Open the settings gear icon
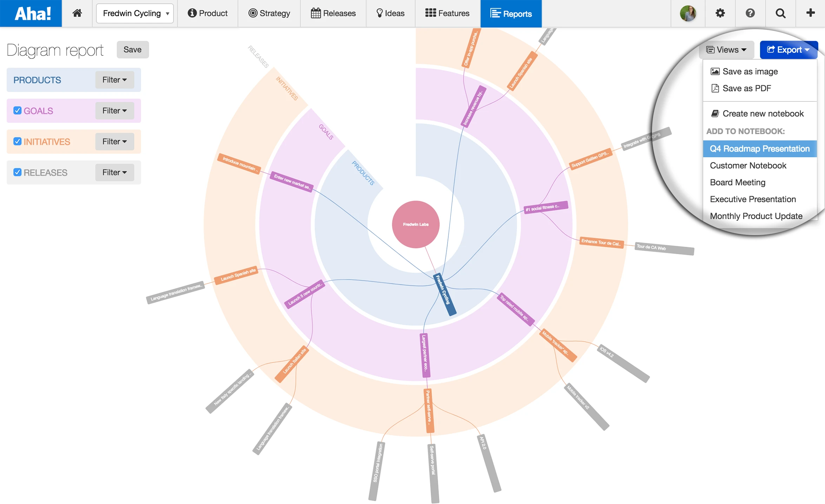 (720, 13)
